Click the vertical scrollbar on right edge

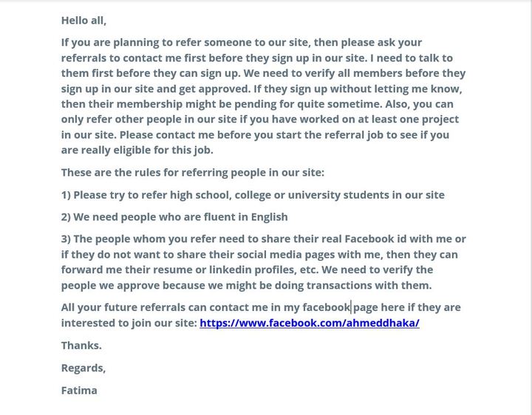coord(530,207)
